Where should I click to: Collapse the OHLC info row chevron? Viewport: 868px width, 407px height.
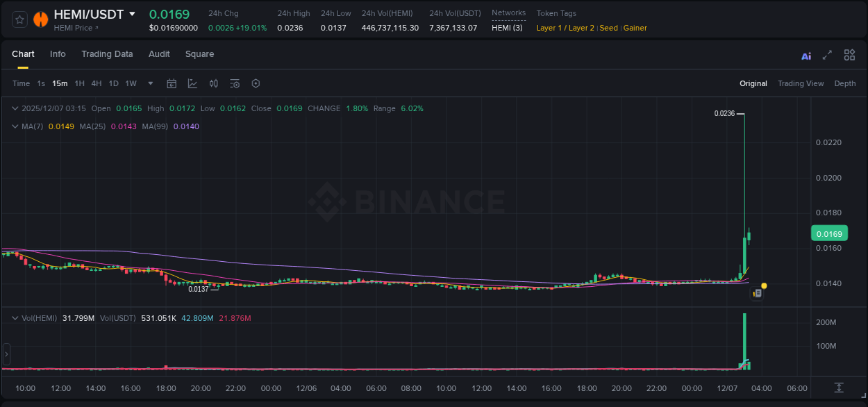(x=15, y=108)
